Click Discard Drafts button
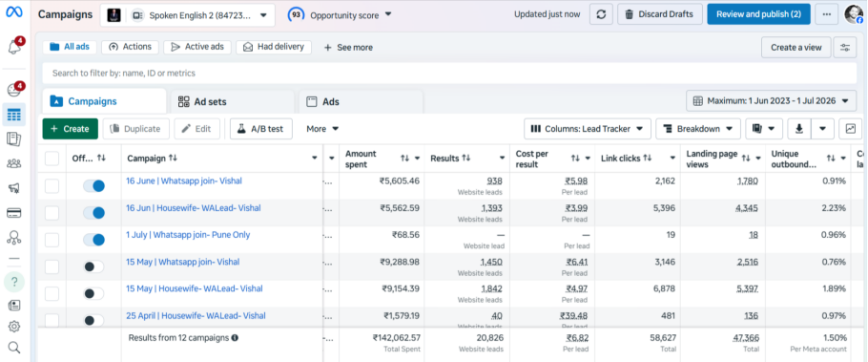 pyautogui.click(x=660, y=14)
